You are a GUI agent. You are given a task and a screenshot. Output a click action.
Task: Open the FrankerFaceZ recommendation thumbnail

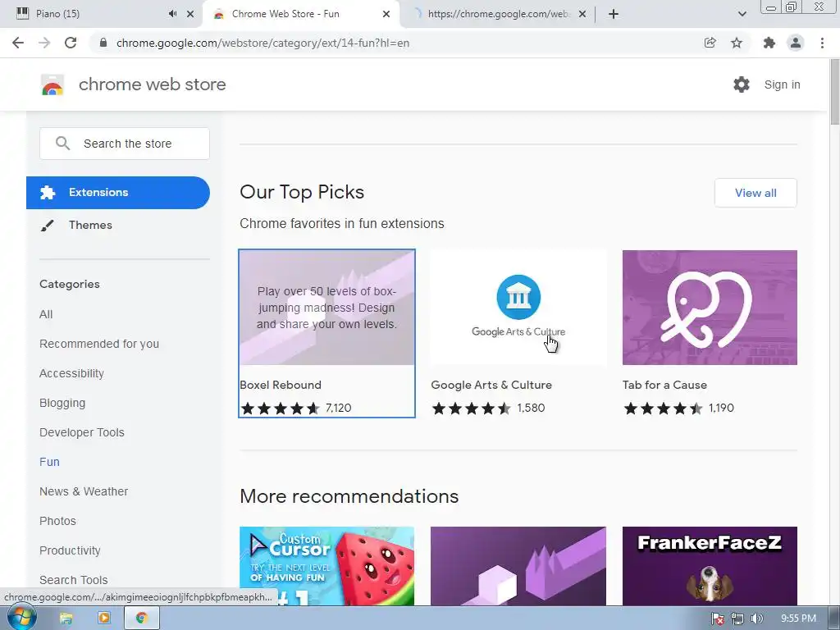pos(710,566)
